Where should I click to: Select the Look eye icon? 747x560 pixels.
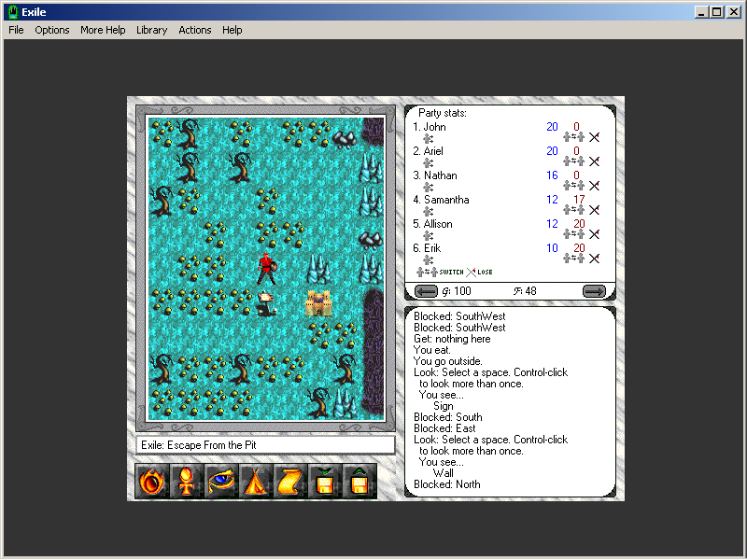click(220, 480)
